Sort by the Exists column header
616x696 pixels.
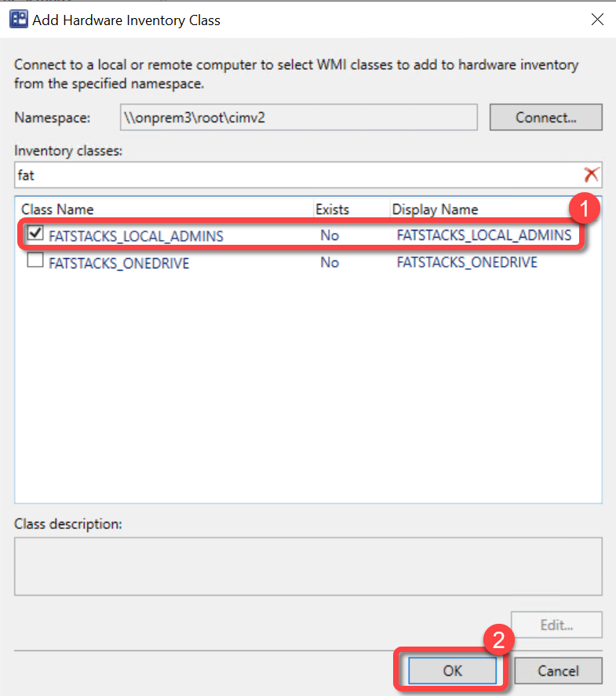[332, 210]
